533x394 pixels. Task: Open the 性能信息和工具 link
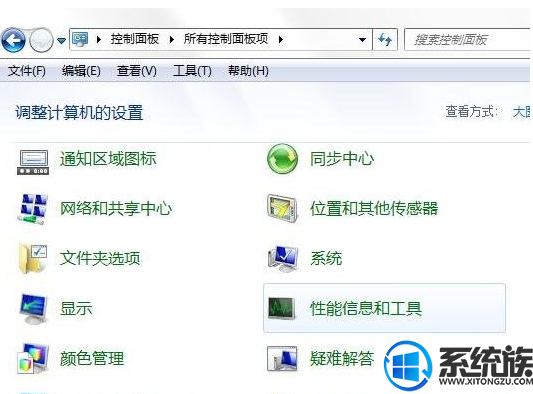pos(366,308)
